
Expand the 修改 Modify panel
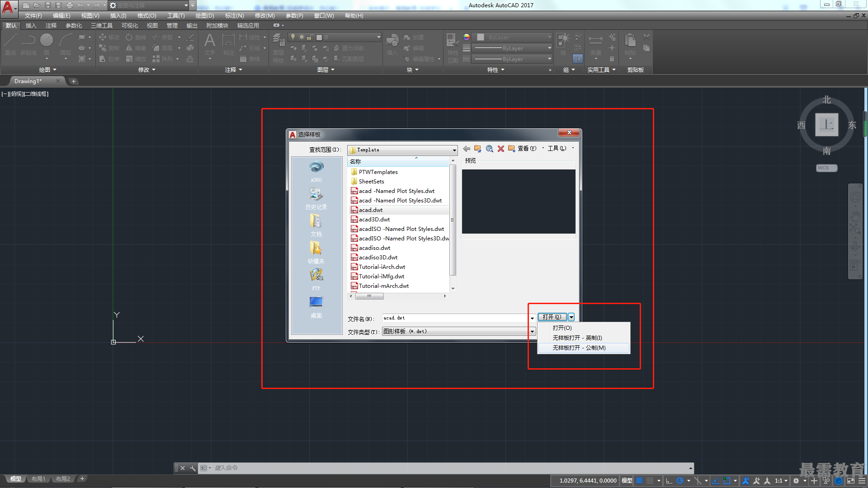tap(146, 70)
